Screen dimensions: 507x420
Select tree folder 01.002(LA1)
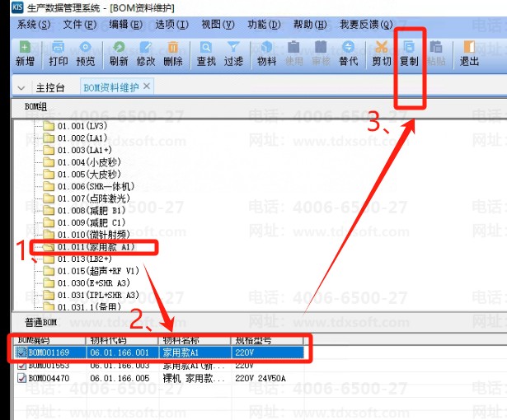75,138
